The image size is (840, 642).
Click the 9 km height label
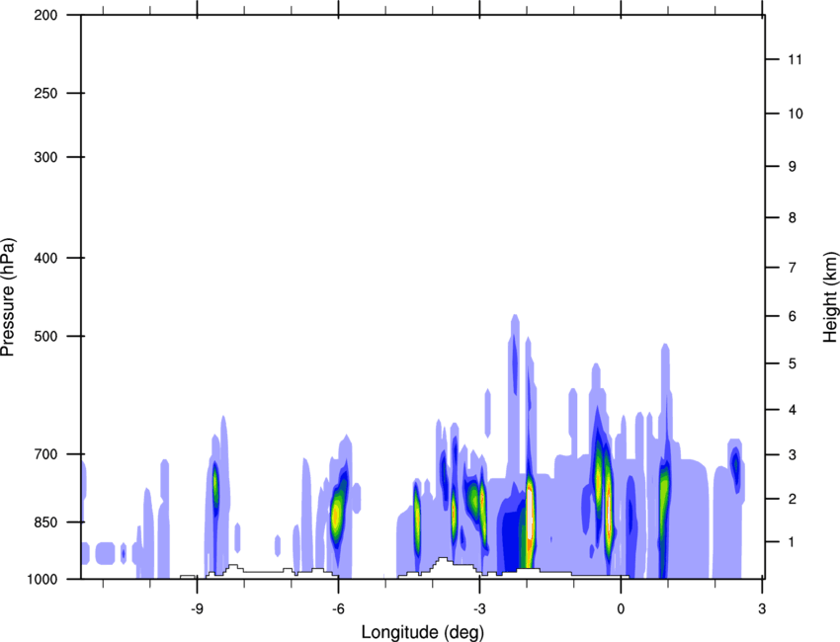click(x=793, y=167)
